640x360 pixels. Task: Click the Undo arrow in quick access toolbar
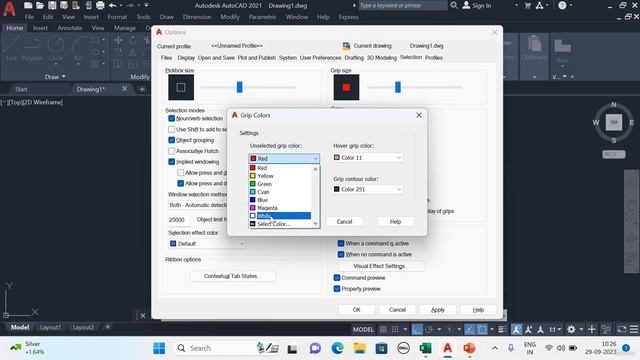113,6
